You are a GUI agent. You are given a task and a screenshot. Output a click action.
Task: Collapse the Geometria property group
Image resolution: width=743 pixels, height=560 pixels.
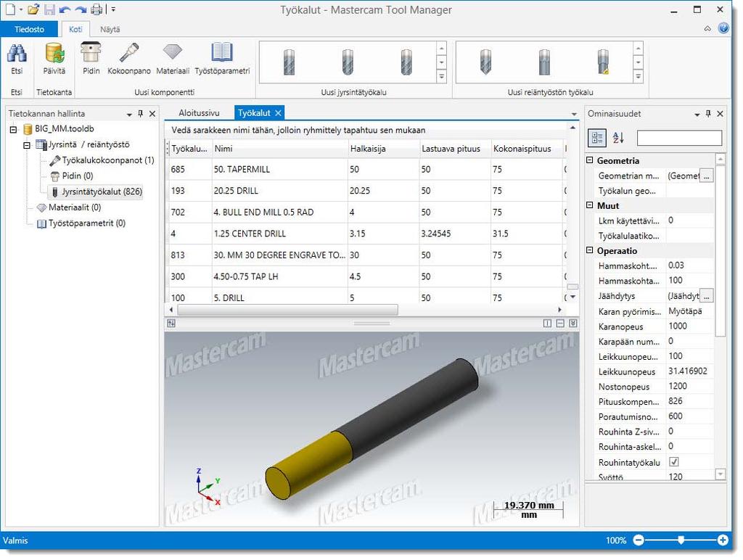(x=590, y=160)
